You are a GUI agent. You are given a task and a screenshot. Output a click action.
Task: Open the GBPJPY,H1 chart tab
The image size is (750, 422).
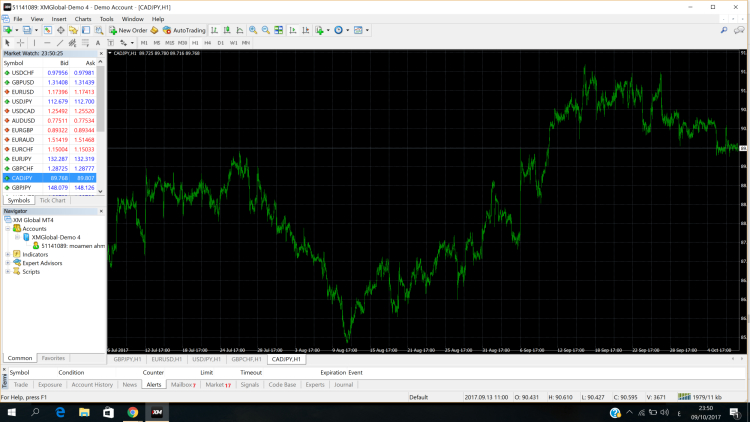127,359
